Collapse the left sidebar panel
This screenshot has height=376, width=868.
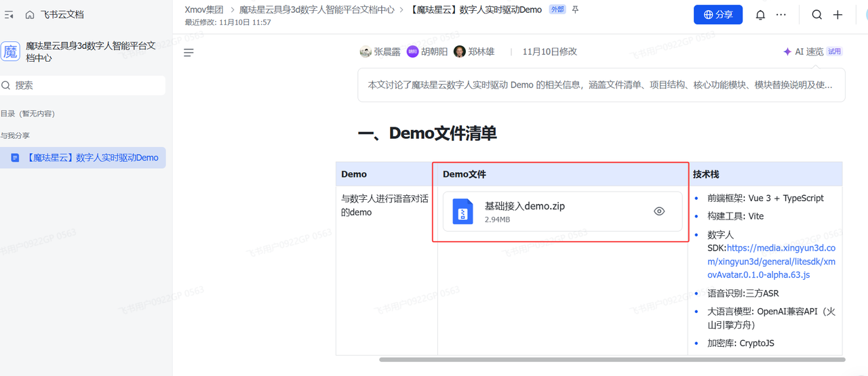(9, 15)
